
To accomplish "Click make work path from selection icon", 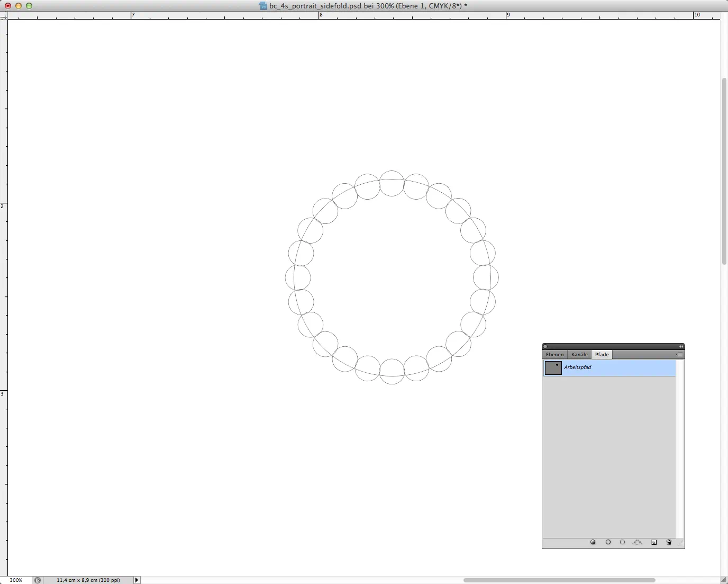I will (x=638, y=543).
